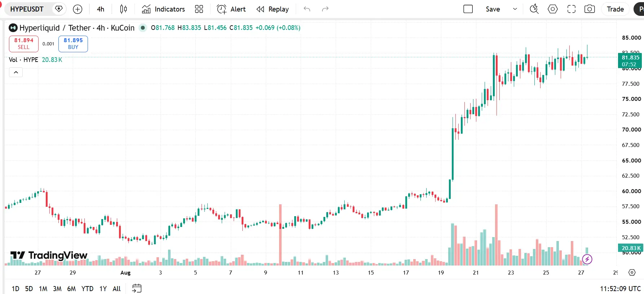Open the go-to-date calendar icon

[x=137, y=288]
